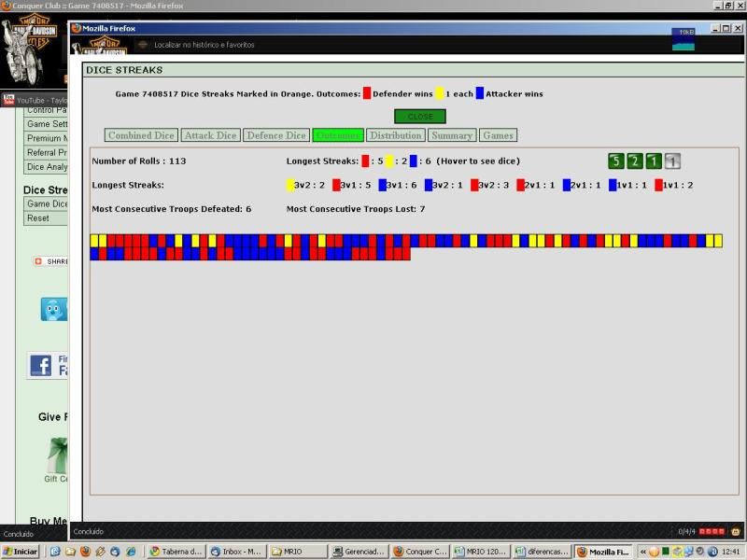Viewport: 747px width, 560px height.
Task: Open the Summary tab
Action: click(x=452, y=135)
